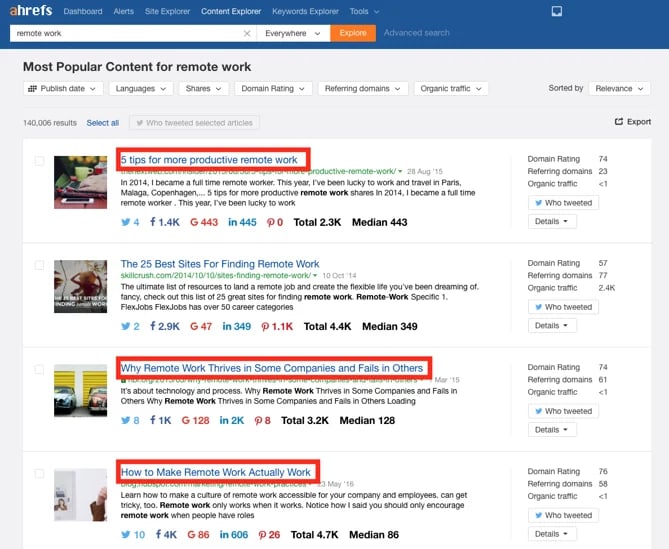Click thumbnail of the first search result
This screenshot has width=669, height=549.
(80, 180)
